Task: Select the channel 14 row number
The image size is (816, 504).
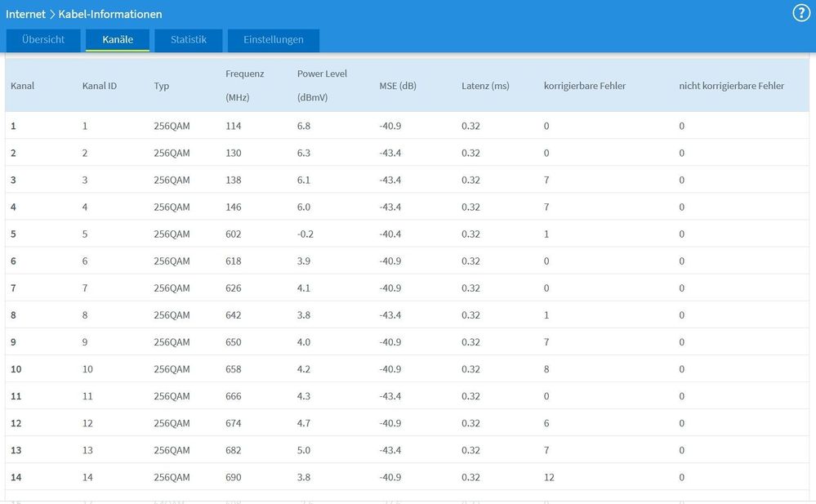Action: point(16,477)
